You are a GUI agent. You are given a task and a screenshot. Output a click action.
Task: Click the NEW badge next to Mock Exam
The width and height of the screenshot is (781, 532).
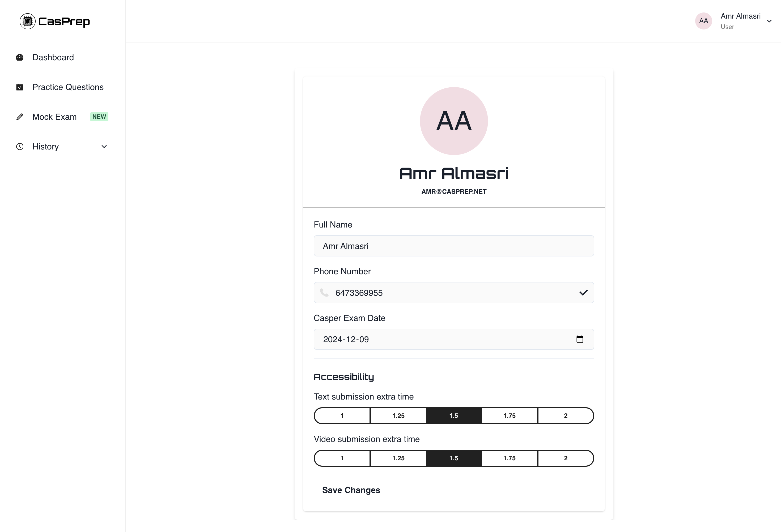point(99,117)
